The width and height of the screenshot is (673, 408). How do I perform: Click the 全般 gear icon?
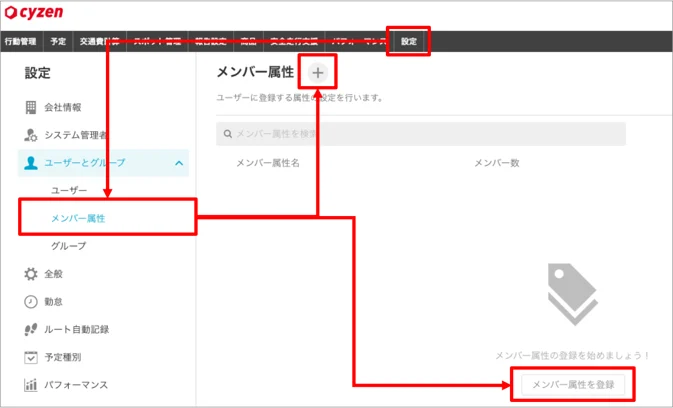pyautogui.click(x=30, y=274)
